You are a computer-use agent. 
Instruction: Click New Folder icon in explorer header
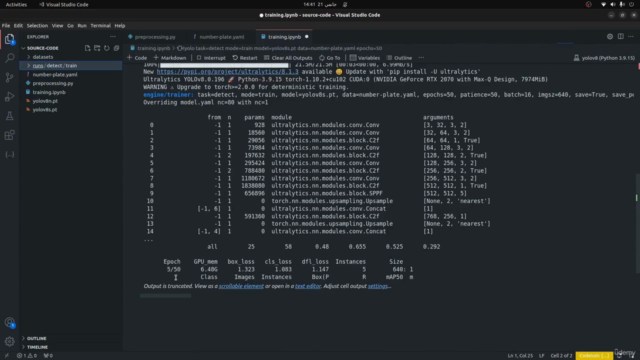[97, 48]
